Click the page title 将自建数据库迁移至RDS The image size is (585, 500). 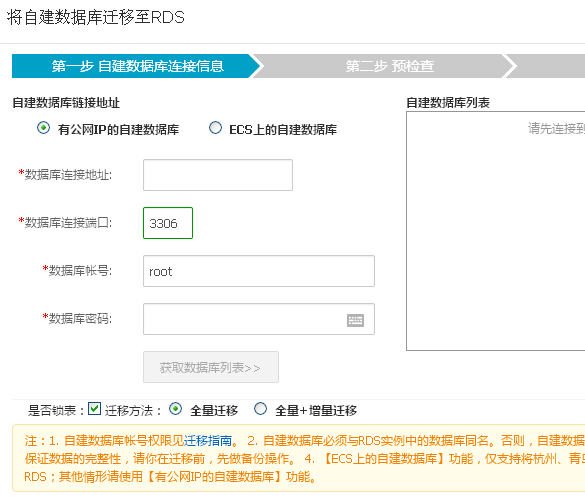96,18
